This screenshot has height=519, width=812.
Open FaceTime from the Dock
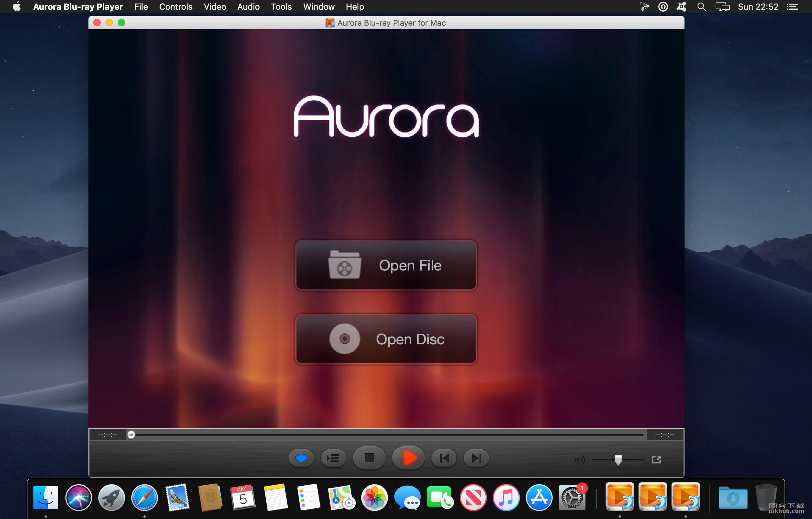[x=440, y=497]
